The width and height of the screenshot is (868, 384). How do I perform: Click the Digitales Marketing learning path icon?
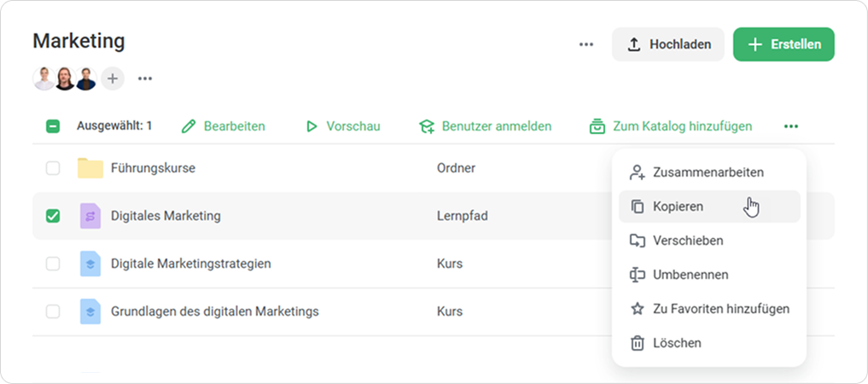click(x=90, y=216)
